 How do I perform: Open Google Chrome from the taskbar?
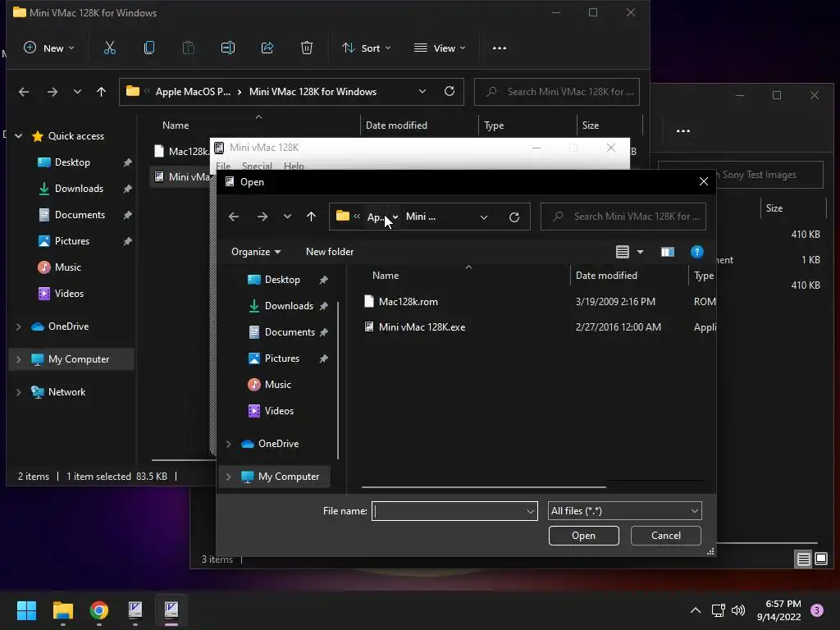pos(99,610)
